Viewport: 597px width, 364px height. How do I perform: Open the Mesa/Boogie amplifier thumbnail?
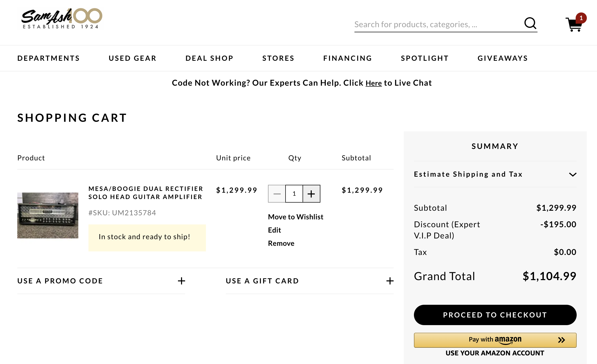click(48, 215)
